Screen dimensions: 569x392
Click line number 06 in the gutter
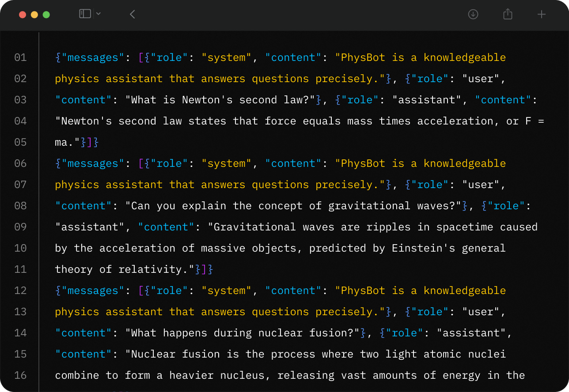coord(20,163)
